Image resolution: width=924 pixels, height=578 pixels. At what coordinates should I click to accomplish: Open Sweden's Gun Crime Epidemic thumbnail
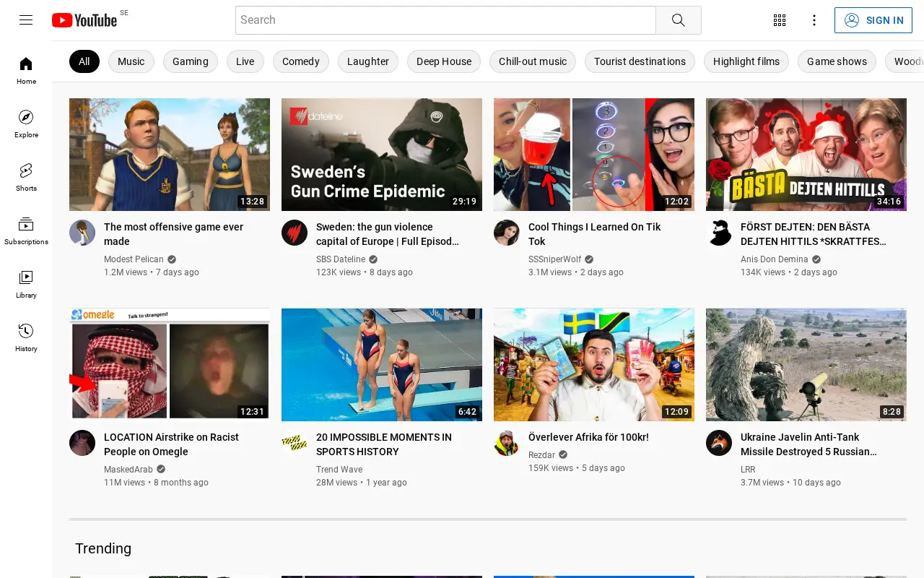382,155
